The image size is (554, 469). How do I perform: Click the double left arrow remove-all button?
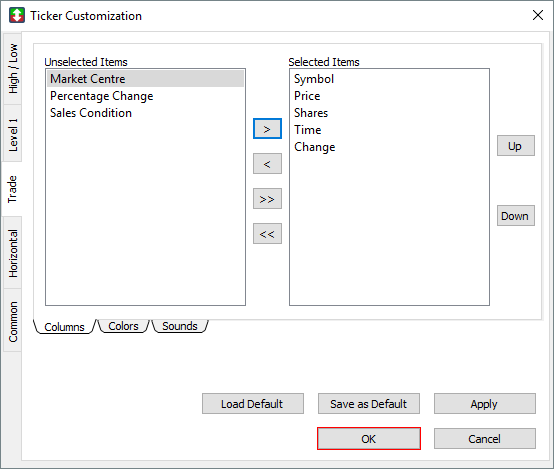coord(267,234)
